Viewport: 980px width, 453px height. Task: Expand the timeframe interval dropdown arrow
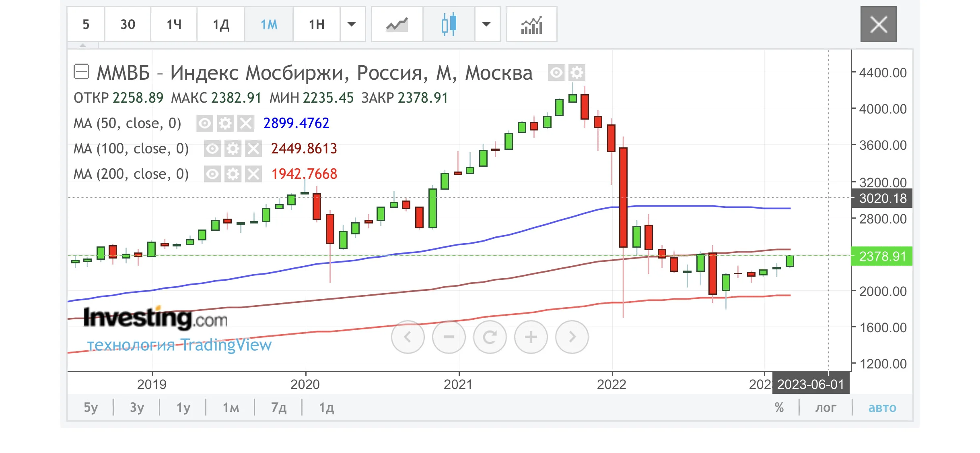352,25
